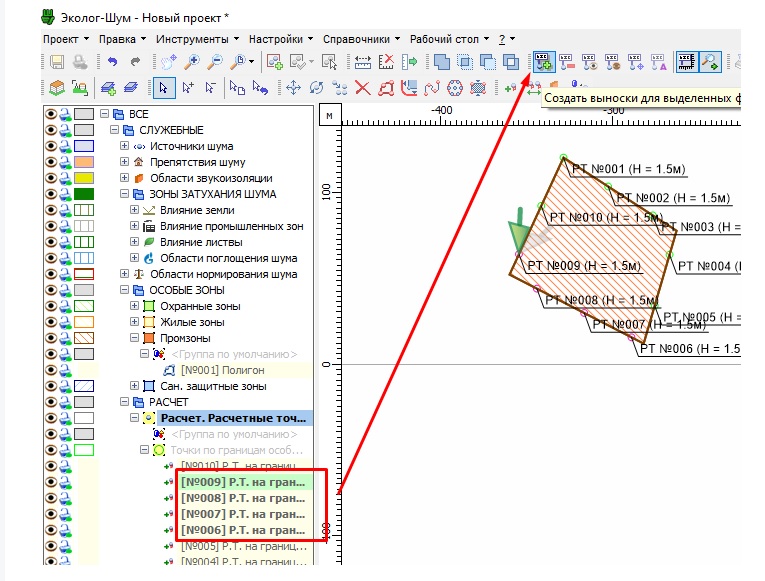Viewport: 765px width, 581px height.
Task: Click the zoom in magnifier icon
Action: (x=194, y=62)
